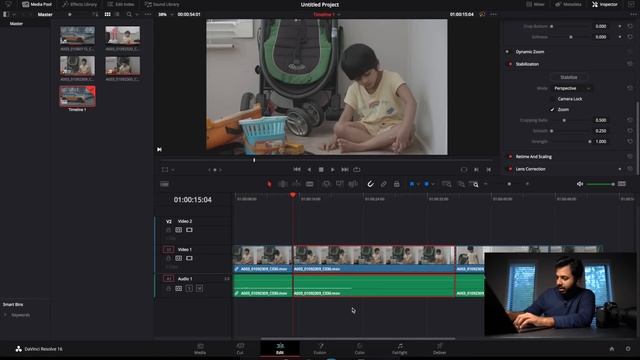Viewport: 640px width, 360px height.
Task: Select the arrow Selection Mode tool
Action: tap(269, 184)
